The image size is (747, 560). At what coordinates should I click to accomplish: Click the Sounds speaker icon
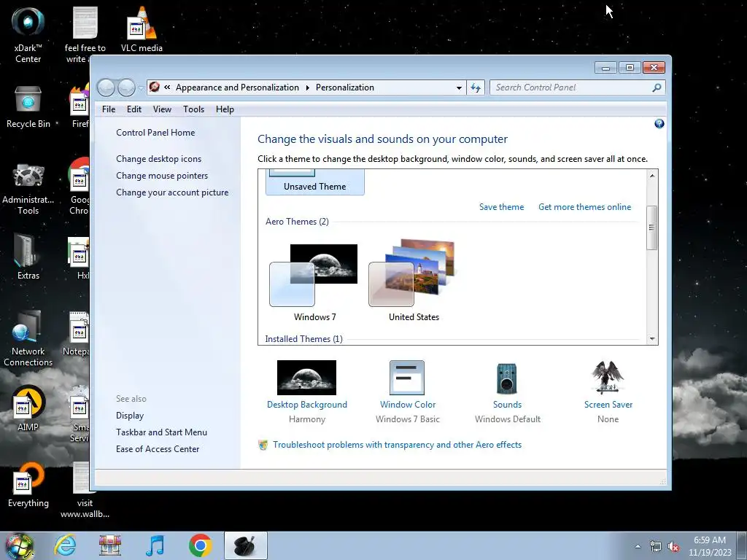[x=506, y=378]
